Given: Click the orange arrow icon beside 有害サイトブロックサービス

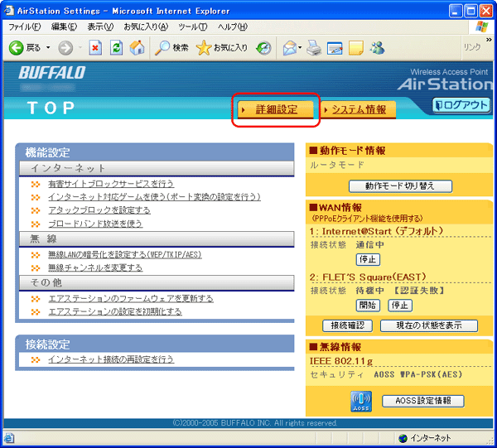Looking at the screenshot, I should tap(36, 184).
